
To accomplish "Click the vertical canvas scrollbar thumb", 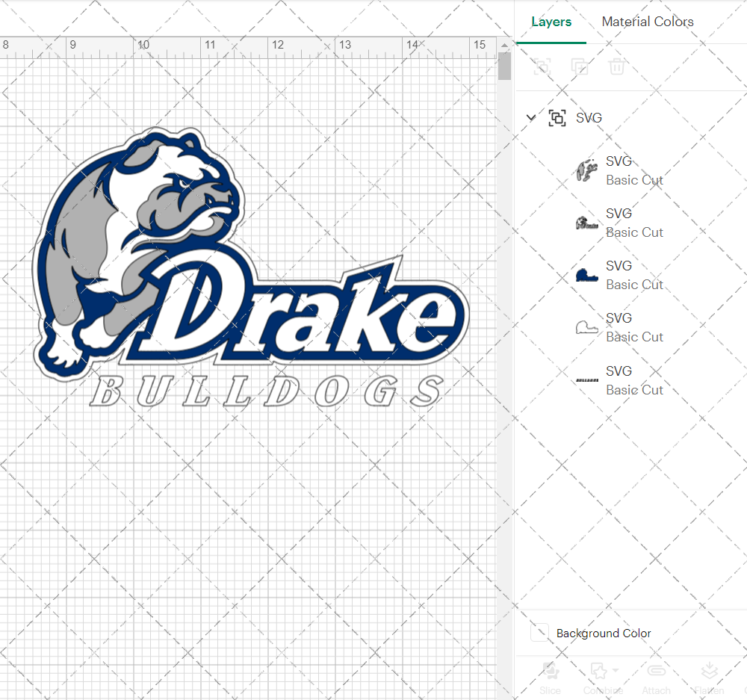I will coord(504,66).
